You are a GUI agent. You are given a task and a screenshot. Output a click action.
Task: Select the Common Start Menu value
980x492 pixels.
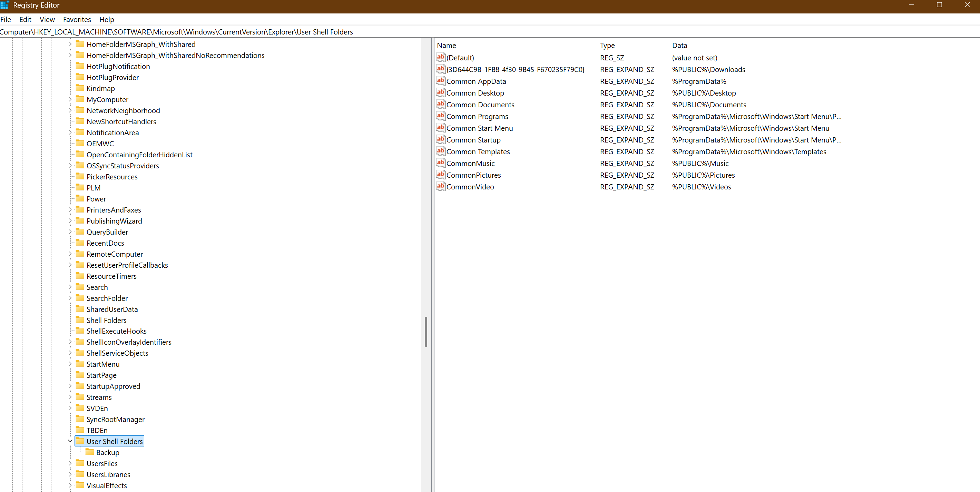point(479,128)
